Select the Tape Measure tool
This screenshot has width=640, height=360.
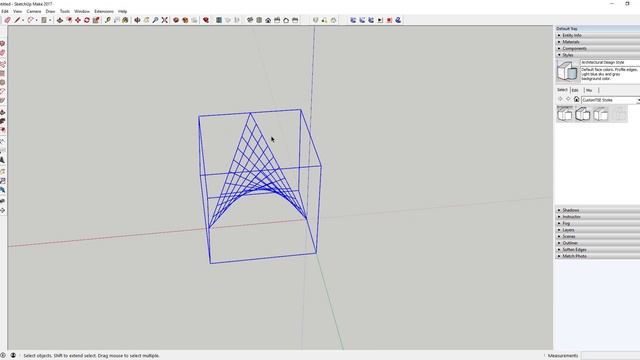[x=107, y=20]
